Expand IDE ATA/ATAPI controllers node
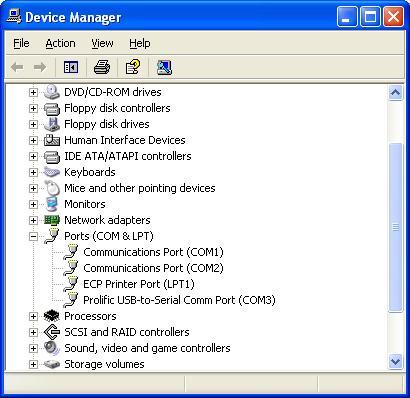 pos(33,156)
